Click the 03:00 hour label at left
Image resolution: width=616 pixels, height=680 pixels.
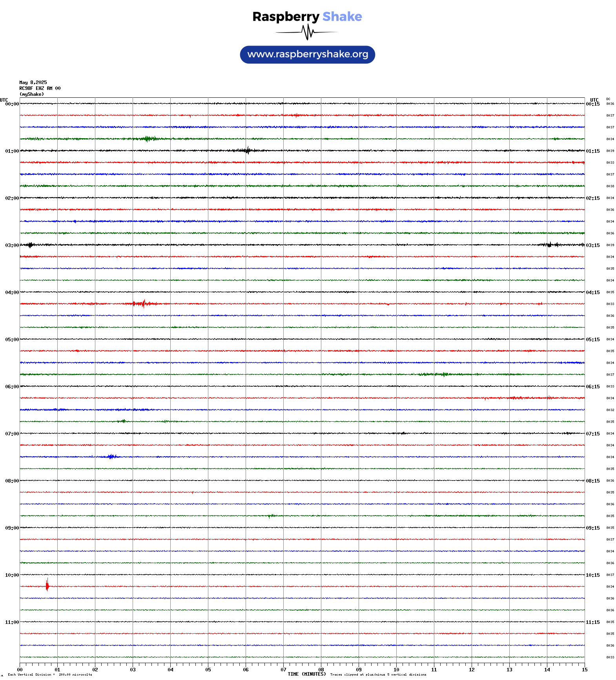(12, 245)
